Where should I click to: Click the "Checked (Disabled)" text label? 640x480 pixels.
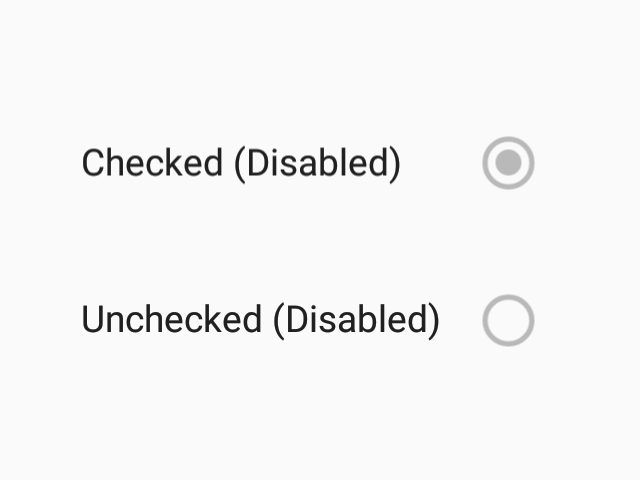[241, 163]
